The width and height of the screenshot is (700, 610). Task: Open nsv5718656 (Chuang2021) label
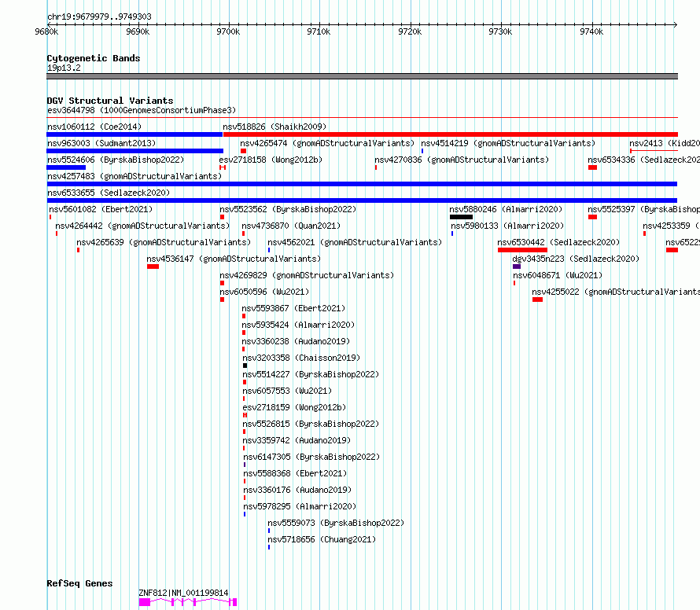coord(322,539)
